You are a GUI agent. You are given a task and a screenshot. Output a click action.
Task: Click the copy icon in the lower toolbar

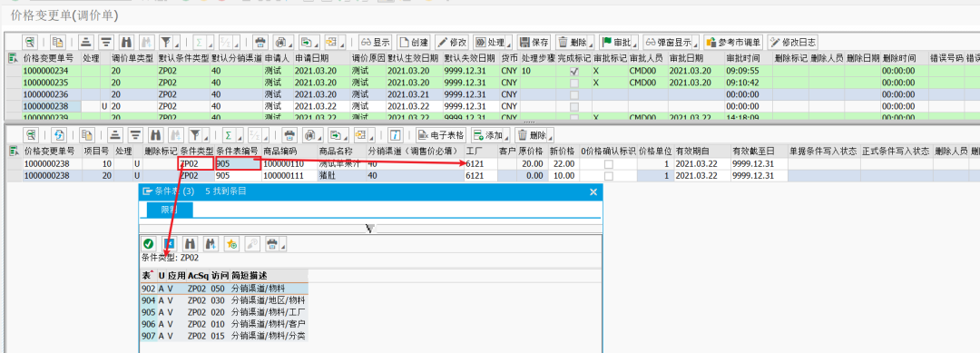87,134
